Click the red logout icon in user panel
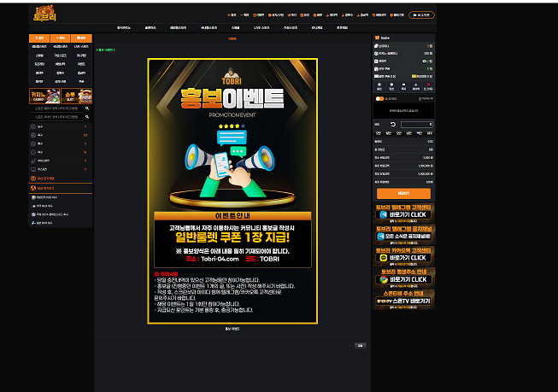558x392 pixels. click(428, 86)
